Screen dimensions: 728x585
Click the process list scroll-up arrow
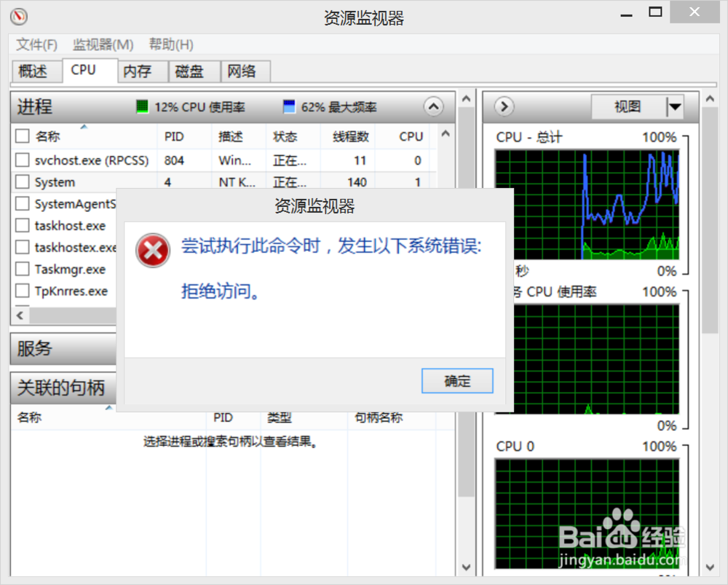coord(446,134)
